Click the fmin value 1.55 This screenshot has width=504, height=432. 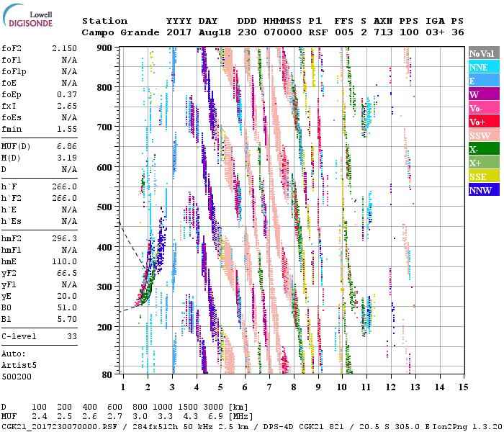coord(67,129)
